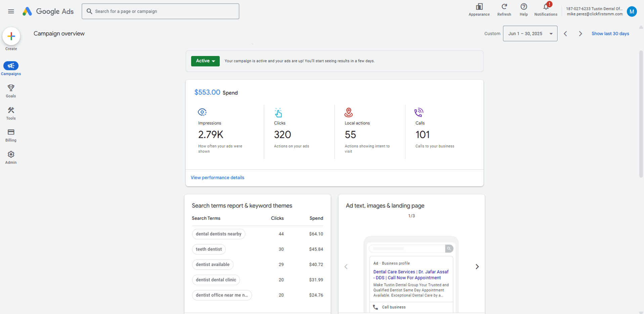Click the 320 clicks value
The width and height of the screenshot is (644, 314).
point(283,135)
